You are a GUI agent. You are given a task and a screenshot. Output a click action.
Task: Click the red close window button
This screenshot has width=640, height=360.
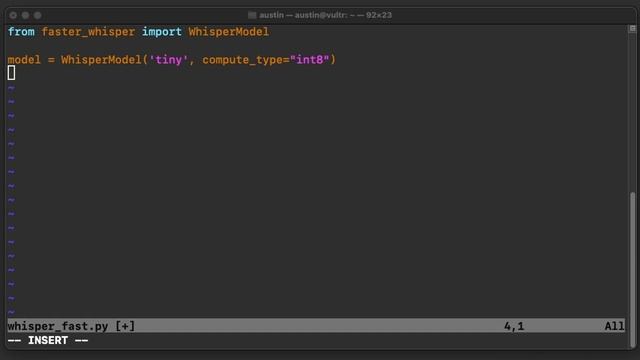click(x=13, y=15)
